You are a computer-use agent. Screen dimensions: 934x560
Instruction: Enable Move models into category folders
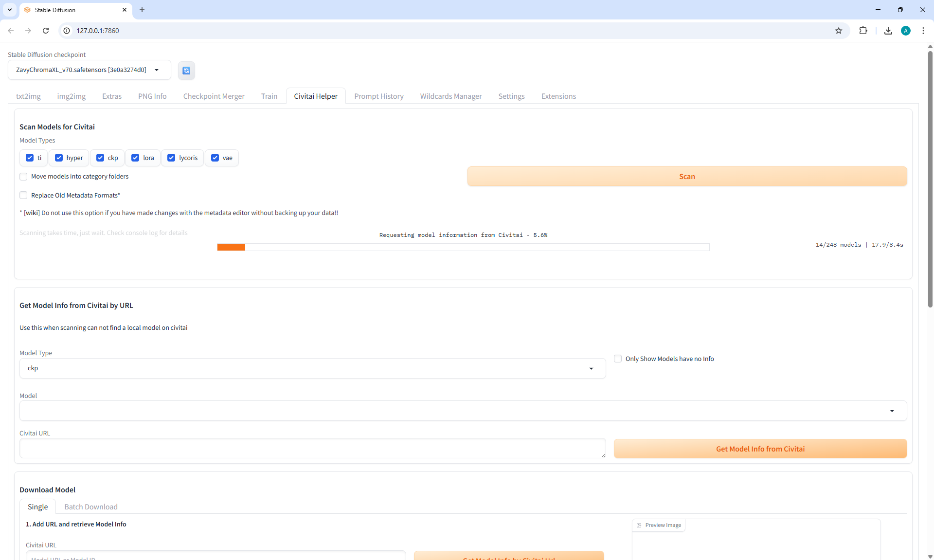coord(23,177)
